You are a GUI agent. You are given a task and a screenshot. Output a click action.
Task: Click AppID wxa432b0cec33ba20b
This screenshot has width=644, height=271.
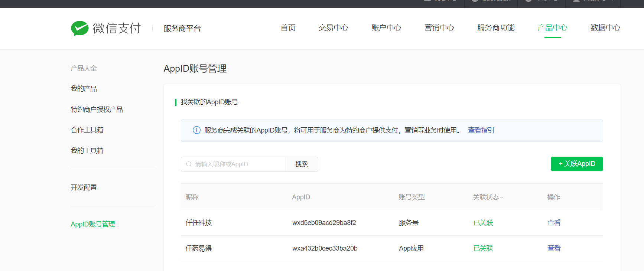pos(325,248)
